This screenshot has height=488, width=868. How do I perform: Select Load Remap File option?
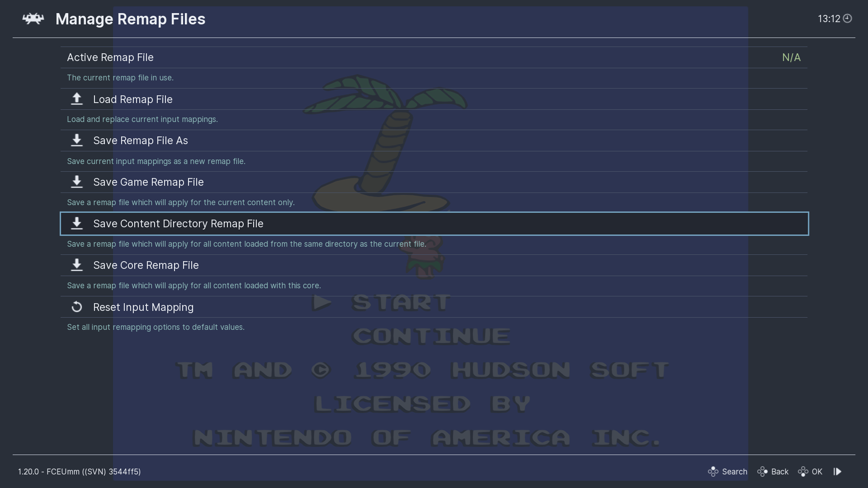(132, 99)
